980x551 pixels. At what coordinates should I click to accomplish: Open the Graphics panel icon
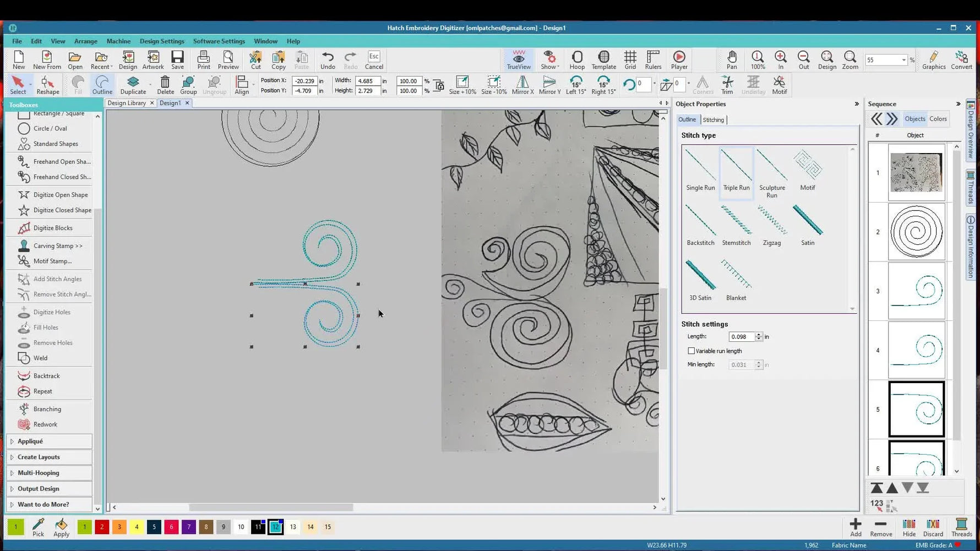933,59
